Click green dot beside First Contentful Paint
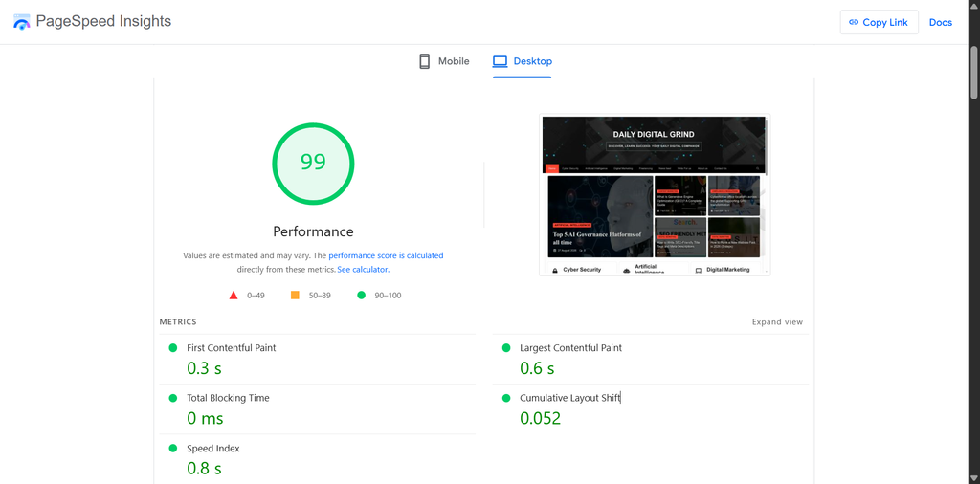The image size is (980, 484). click(x=173, y=348)
